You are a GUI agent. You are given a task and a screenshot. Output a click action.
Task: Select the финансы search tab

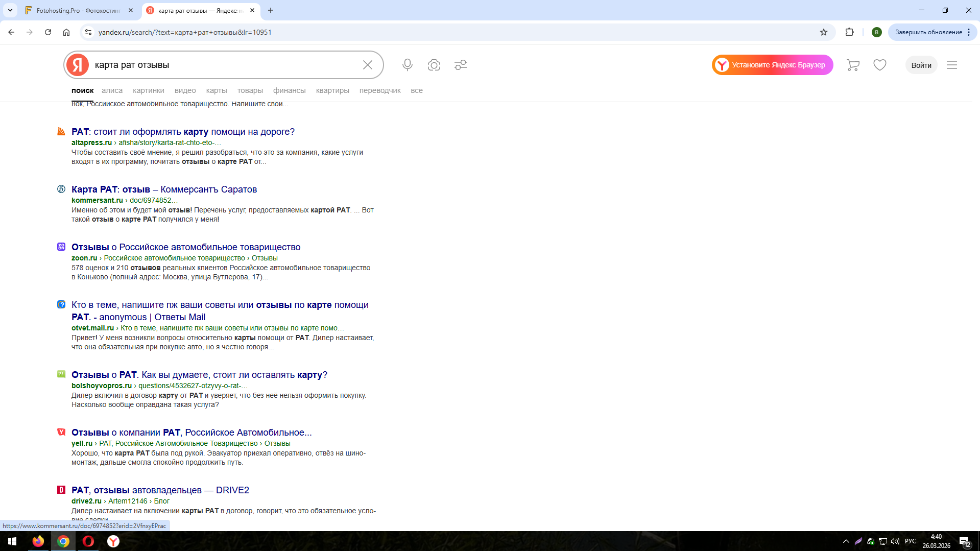pos(290,90)
